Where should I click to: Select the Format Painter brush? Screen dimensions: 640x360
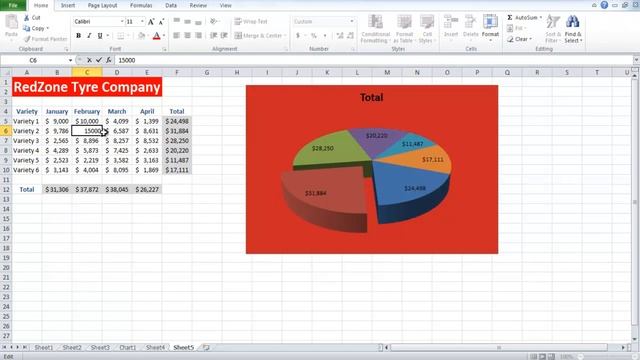(x=27, y=39)
